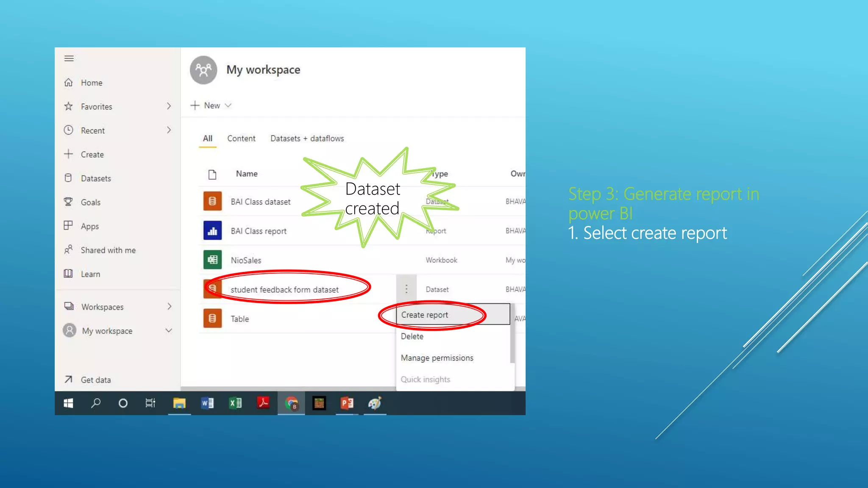Launch Excel from the Windows taskbar
The height and width of the screenshot is (488, 868).
click(235, 403)
